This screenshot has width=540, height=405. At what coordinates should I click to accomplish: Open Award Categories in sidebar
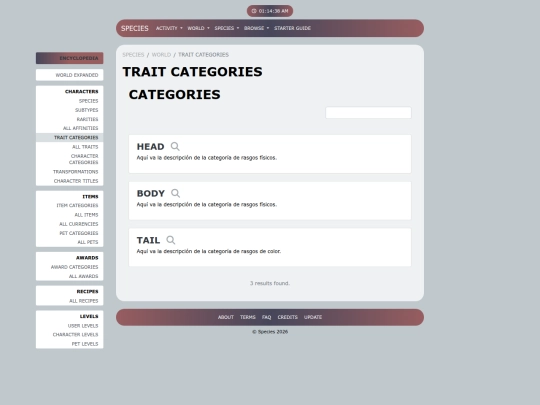[74, 267]
